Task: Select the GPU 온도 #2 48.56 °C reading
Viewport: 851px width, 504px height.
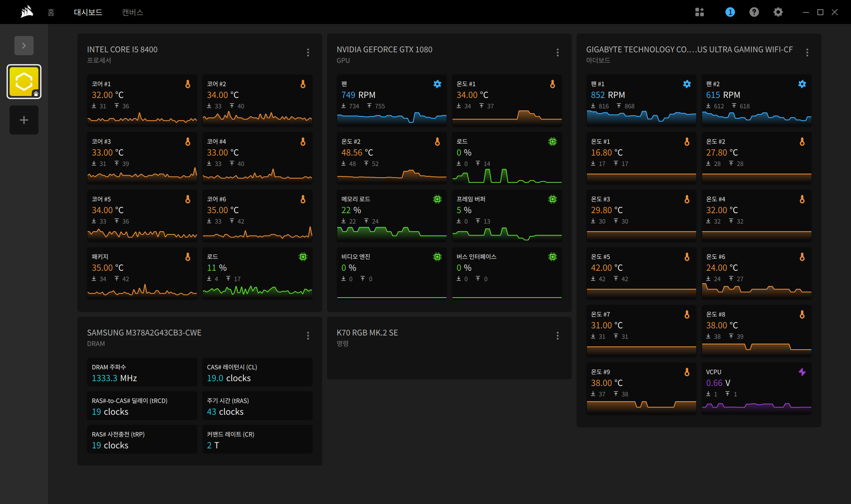Action: point(357,152)
